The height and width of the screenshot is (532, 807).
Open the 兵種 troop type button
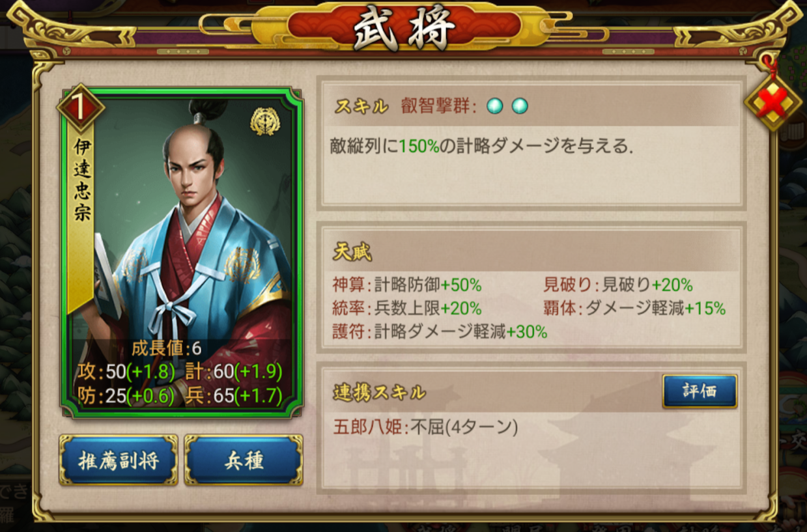pyautogui.click(x=243, y=460)
